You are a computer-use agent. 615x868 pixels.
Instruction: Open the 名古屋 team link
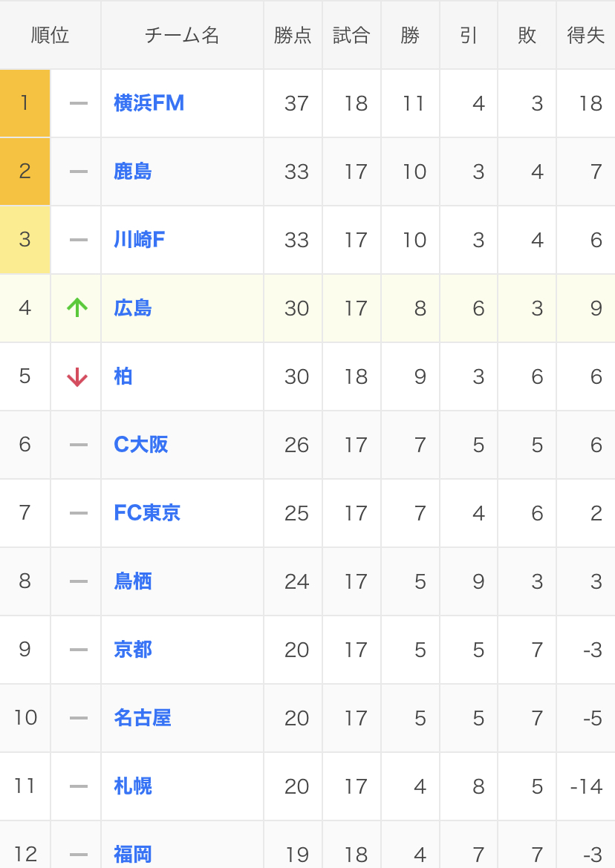[143, 718]
